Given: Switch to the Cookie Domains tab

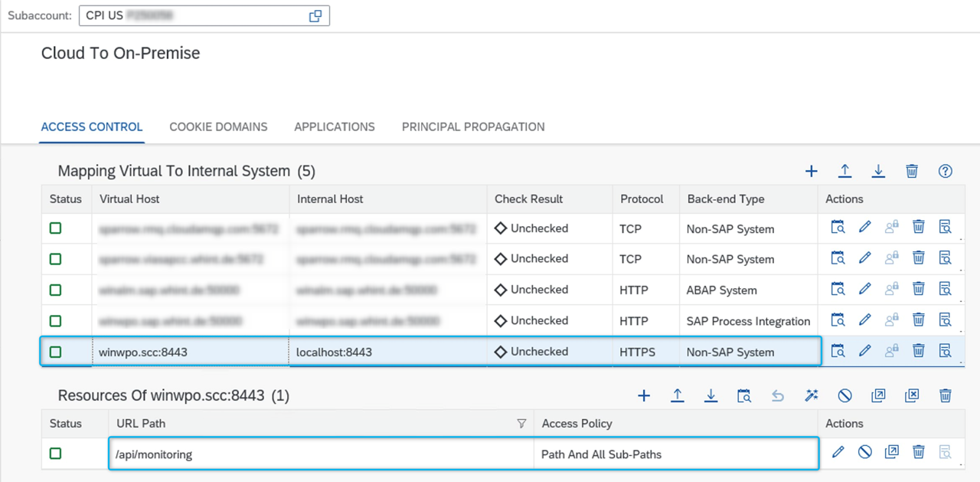Looking at the screenshot, I should [x=218, y=127].
